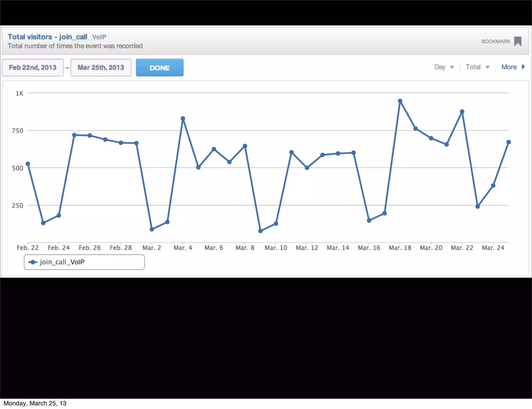The image size is (532, 409).
Task: Click the Mar. 22 data point
Action: pos(462,112)
